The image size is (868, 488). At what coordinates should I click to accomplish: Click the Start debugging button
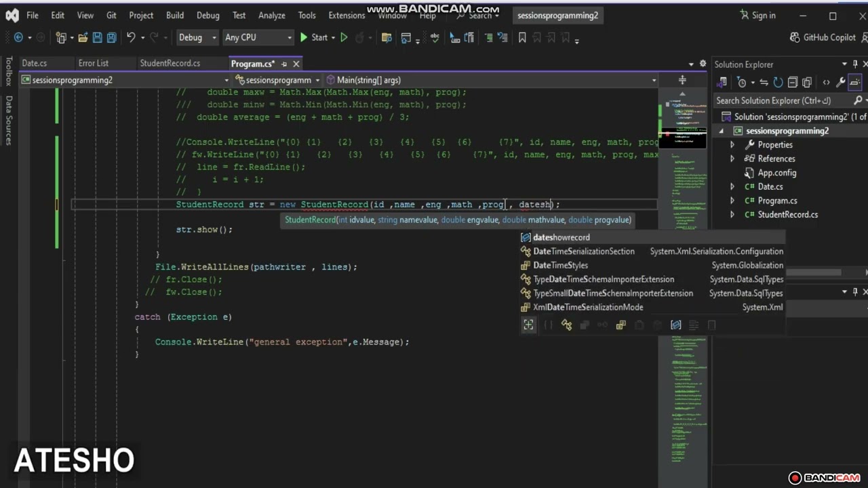point(313,37)
